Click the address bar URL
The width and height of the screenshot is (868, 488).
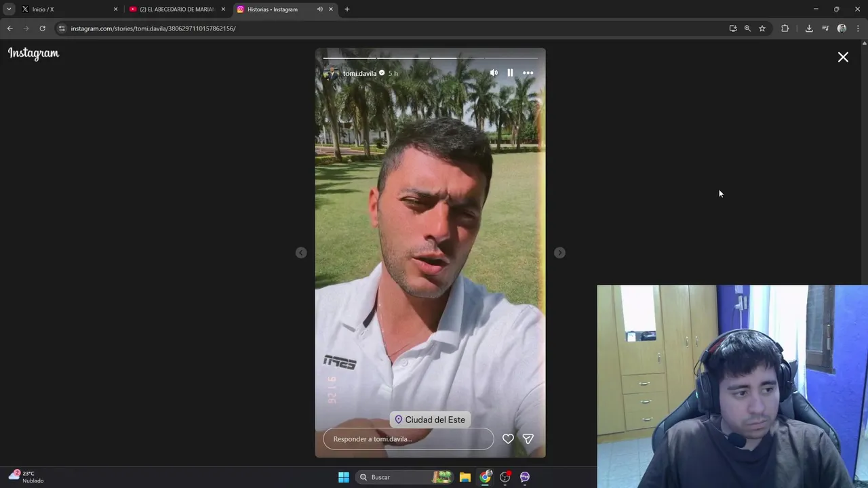(153, 28)
